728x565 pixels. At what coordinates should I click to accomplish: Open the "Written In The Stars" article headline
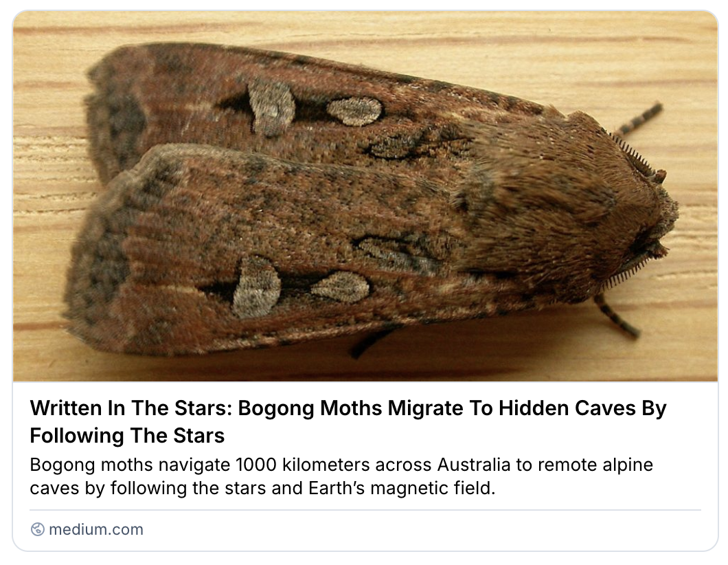(x=348, y=421)
